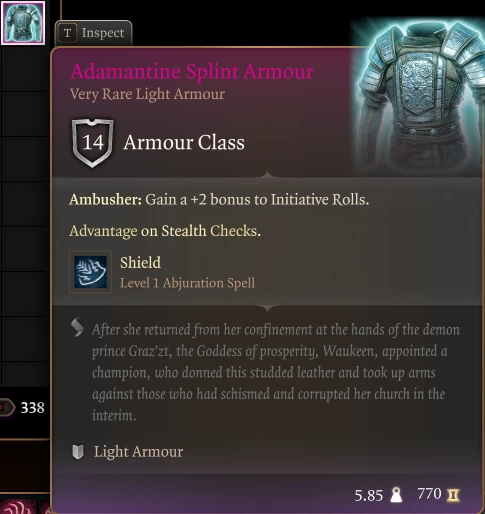Viewport: 485px width, 514px height.
Task: Click the Light Armour label text
Action: pyautogui.click(x=138, y=452)
